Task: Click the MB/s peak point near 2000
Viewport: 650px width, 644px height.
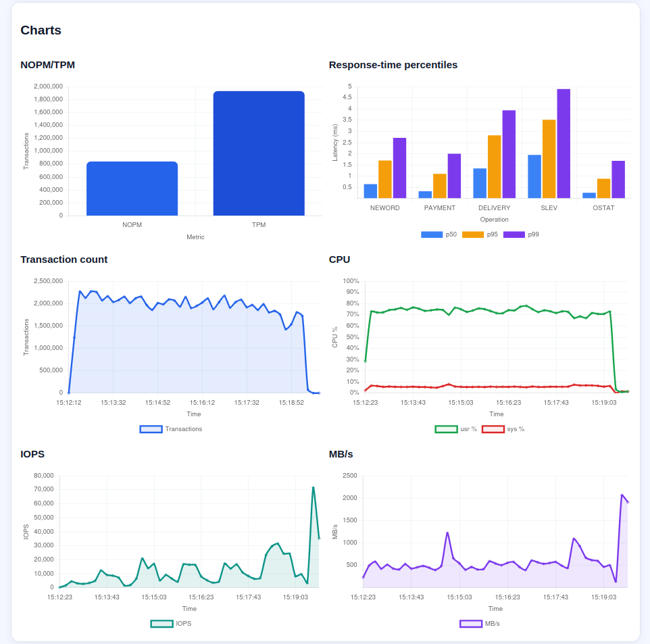Action: 622,495
